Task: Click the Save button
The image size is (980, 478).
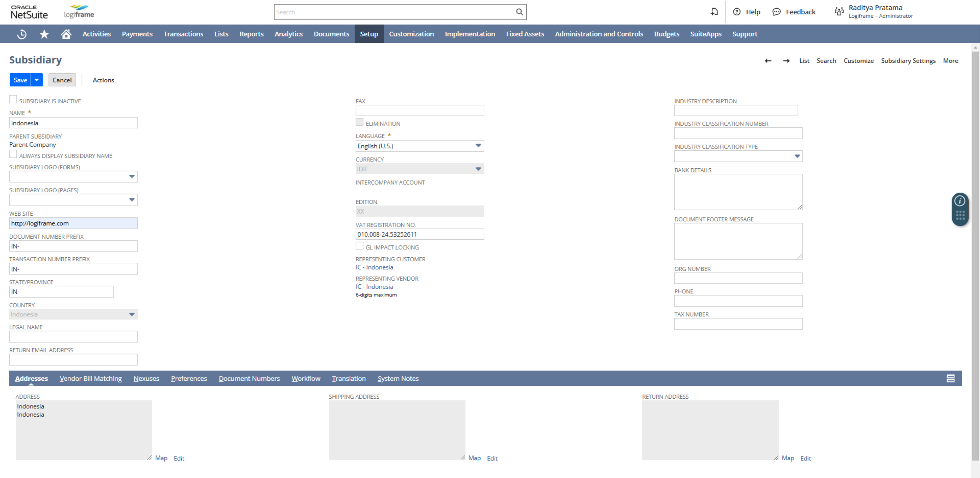Action: (20, 80)
